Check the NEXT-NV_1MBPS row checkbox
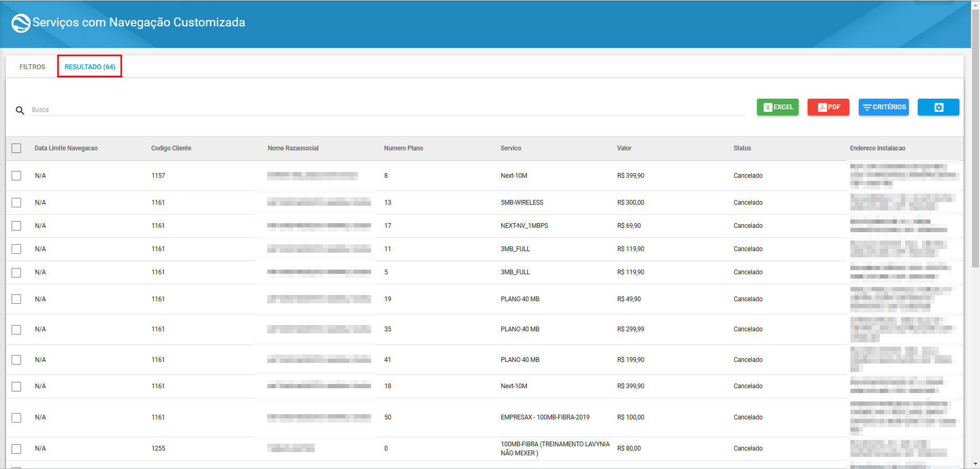The height and width of the screenshot is (469, 980). pyautogui.click(x=16, y=226)
